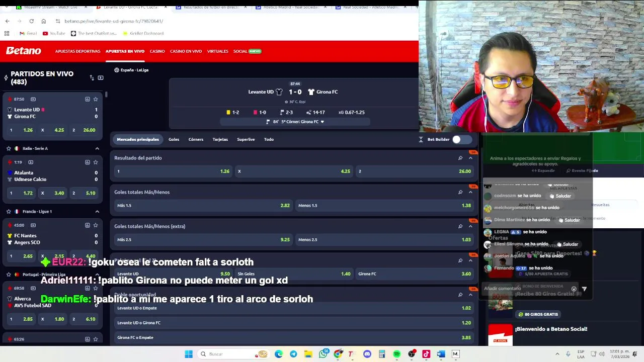Image resolution: width=644 pixels, height=362 pixels.
Task: Open the Casino menu item
Action: [157, 51]
